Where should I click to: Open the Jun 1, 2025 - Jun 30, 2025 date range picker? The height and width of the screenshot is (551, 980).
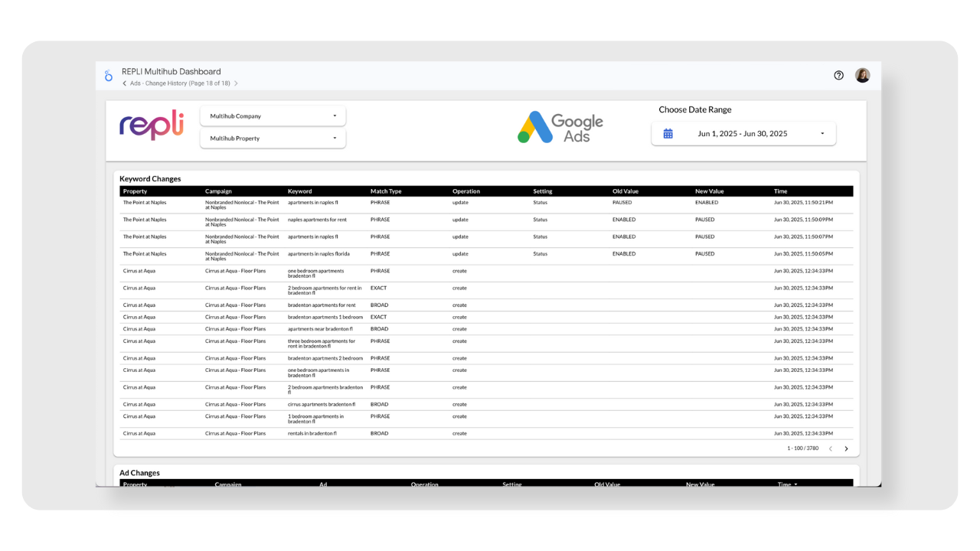743,133
